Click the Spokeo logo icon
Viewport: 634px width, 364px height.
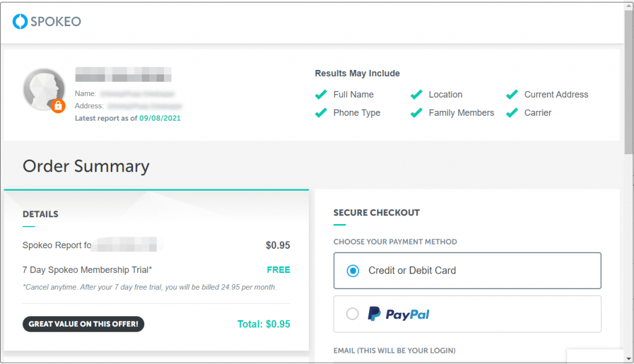point(20,22)
